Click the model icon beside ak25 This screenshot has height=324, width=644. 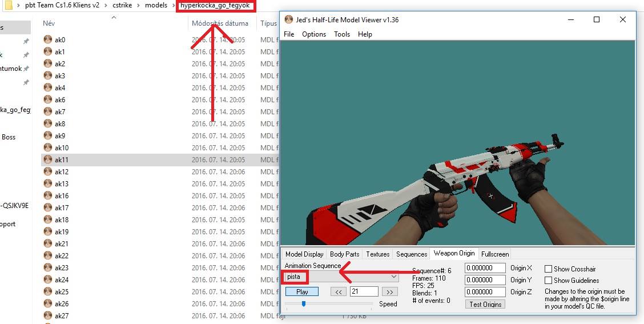pyautogui.click(x=47, y=291)
